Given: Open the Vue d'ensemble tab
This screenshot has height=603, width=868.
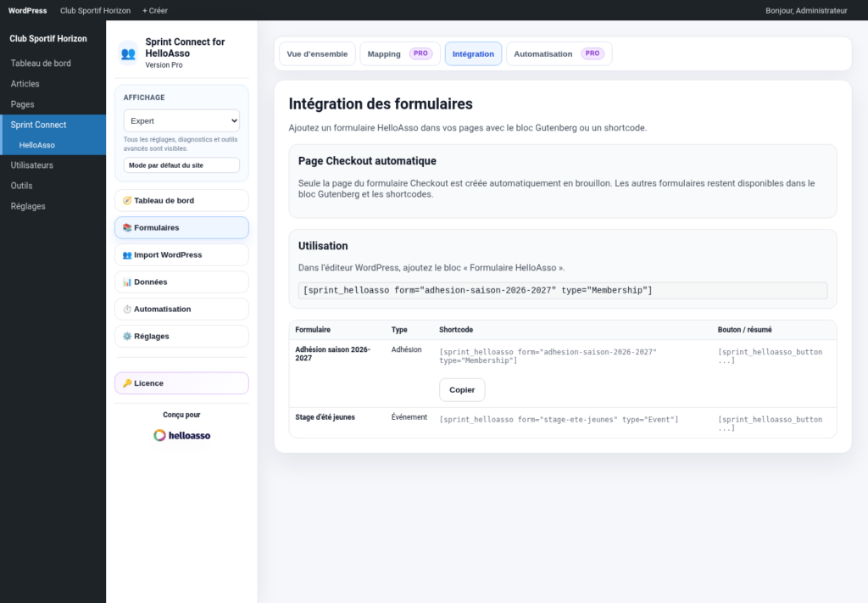Looking at the screenshot, I should point(317,53).
